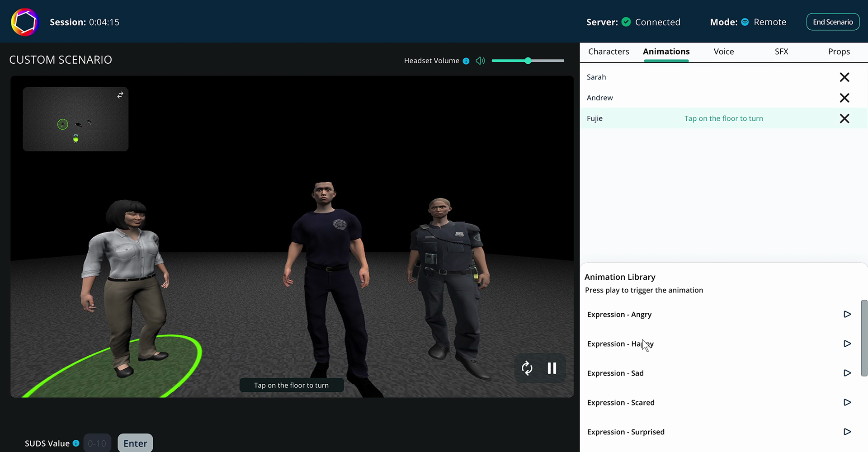Viewport: 868px width, 452px height.
Task: Play the Expression - Angry animation
Action: pyautogui.click(x=847, y=314)
